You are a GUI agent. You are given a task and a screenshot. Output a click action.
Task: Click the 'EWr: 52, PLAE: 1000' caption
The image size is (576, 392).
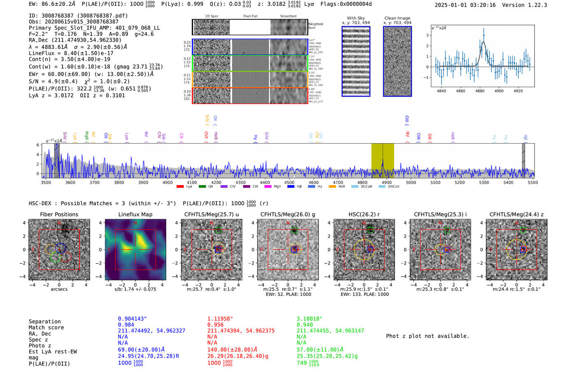point(288,295)
